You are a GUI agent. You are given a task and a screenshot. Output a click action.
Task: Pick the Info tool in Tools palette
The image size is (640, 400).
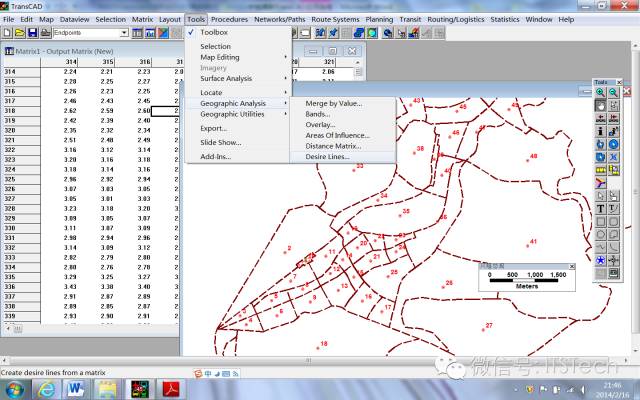[x=600, y=131]
